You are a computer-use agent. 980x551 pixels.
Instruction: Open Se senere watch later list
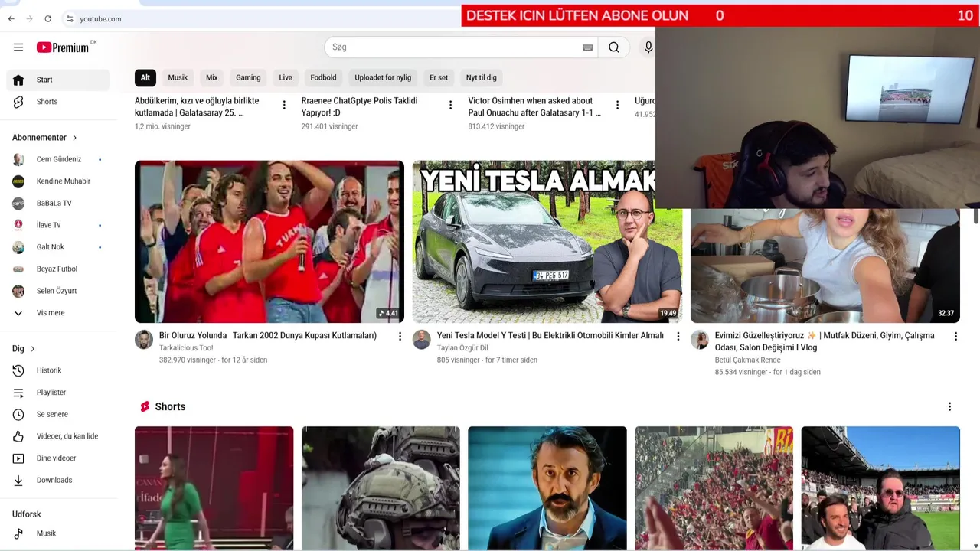click(58, 414)
